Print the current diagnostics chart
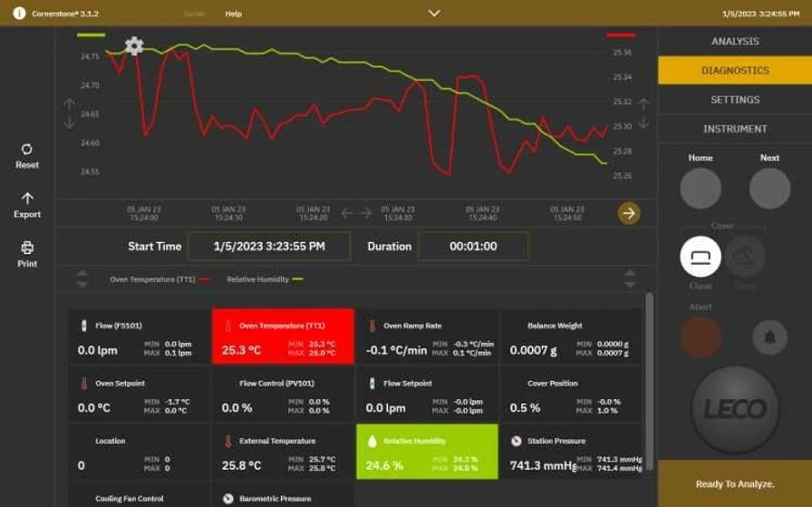The width and height of the screenshot is (812, 507). click(x=27, y=248)
